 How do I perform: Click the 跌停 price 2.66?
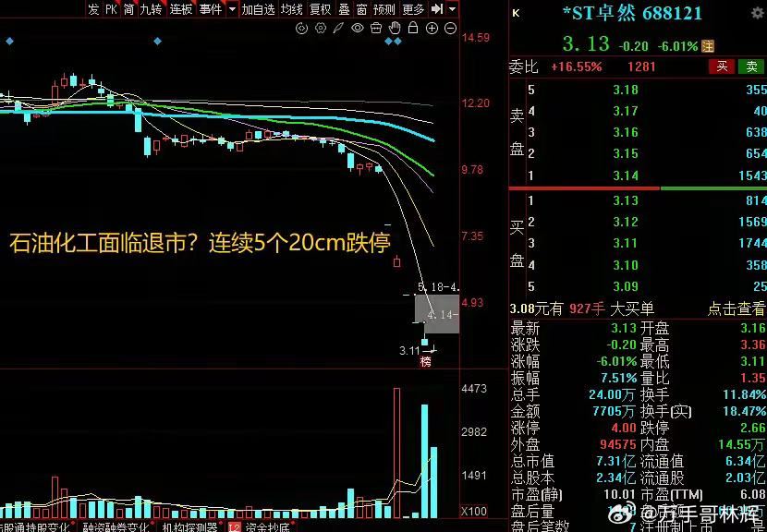tap(753, 429)
